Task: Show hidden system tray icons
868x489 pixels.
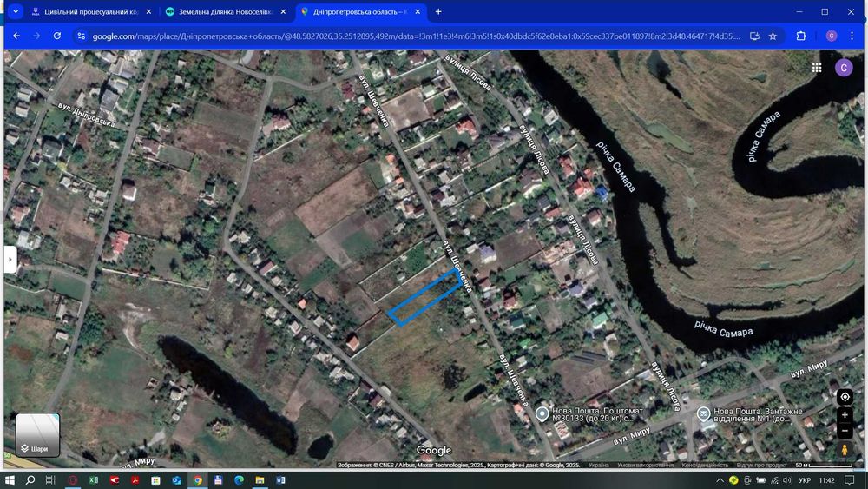Action: coord(720,480)
